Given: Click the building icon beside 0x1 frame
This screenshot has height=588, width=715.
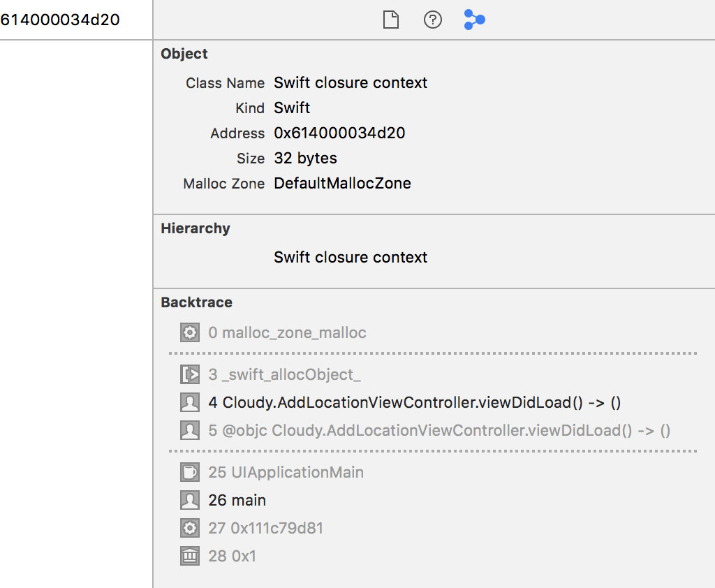Looking at the screenshot, I should (189, 556).
